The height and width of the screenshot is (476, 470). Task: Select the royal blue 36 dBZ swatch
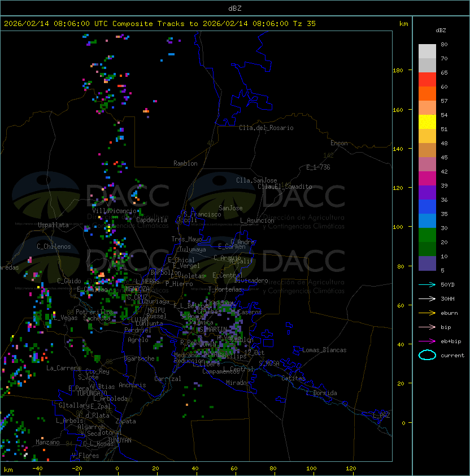pos(427,207)
